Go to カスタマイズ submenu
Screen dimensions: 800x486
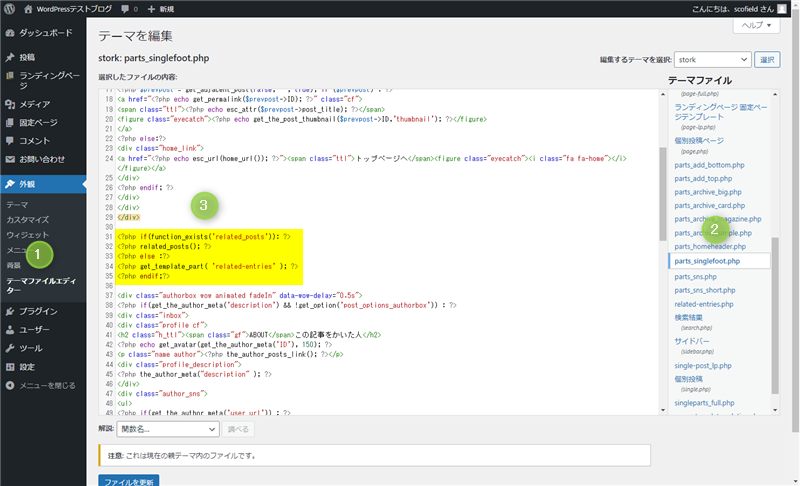[28, 220]
